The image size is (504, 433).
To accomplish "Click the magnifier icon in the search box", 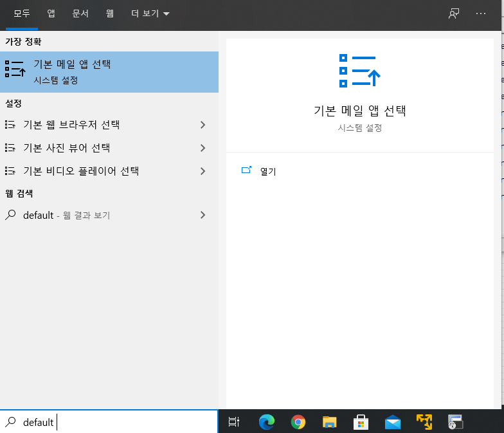I will 10,422.
